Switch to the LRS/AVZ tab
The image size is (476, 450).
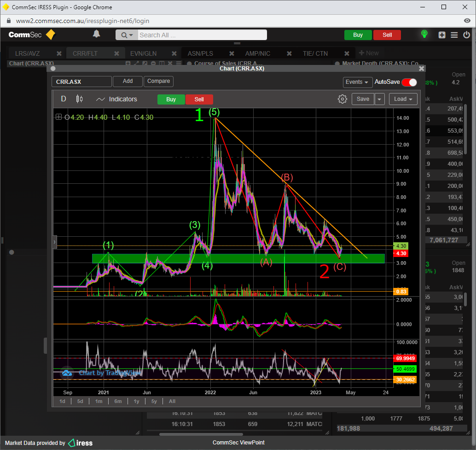pos(27,53)
